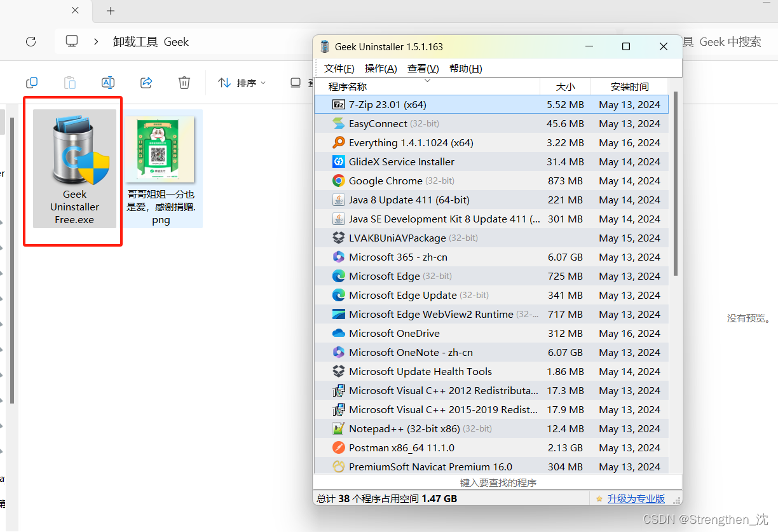Click the Java 8 Update 411 icon
Image resolution: width=778 pixels, height=532 pixels.
point(339,200)
